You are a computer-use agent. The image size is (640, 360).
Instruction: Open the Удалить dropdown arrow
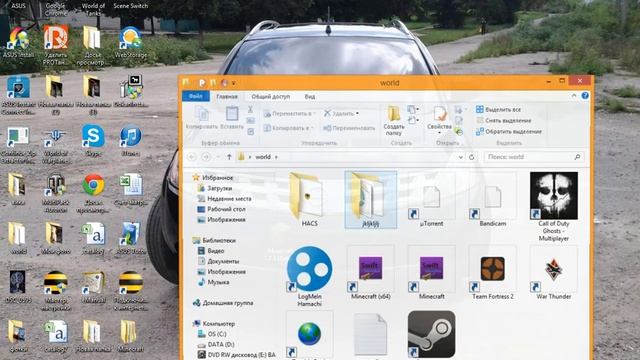point(358,113)
